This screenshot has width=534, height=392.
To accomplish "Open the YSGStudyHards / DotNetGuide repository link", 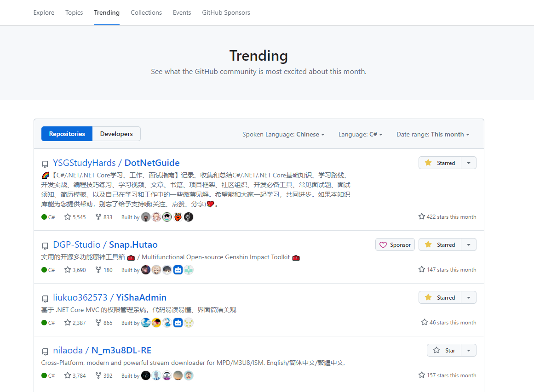I will coord(116,163).
